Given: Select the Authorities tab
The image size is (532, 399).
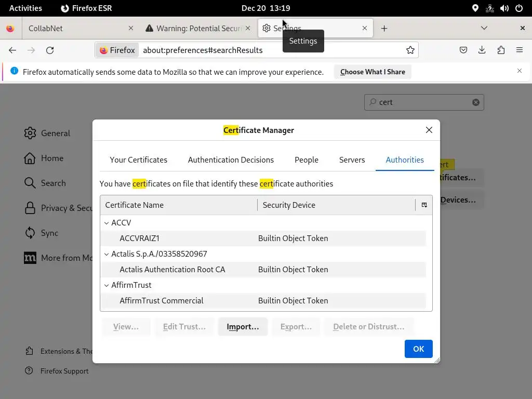Looking at the screenshot, I should click(405, 160).
